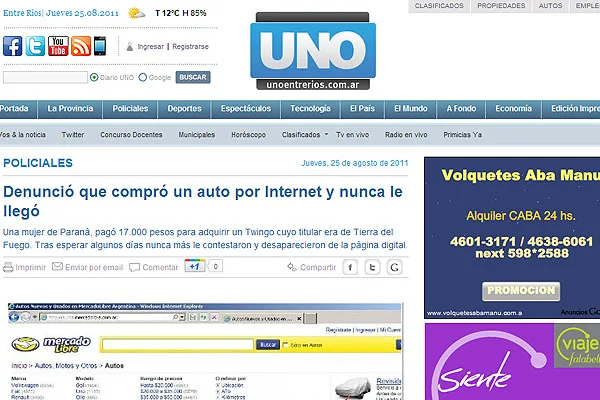The height and width of the screenshot is (400, 600).
Task: Click the BUSCAR search button
Action: click(x=193, y=77)
